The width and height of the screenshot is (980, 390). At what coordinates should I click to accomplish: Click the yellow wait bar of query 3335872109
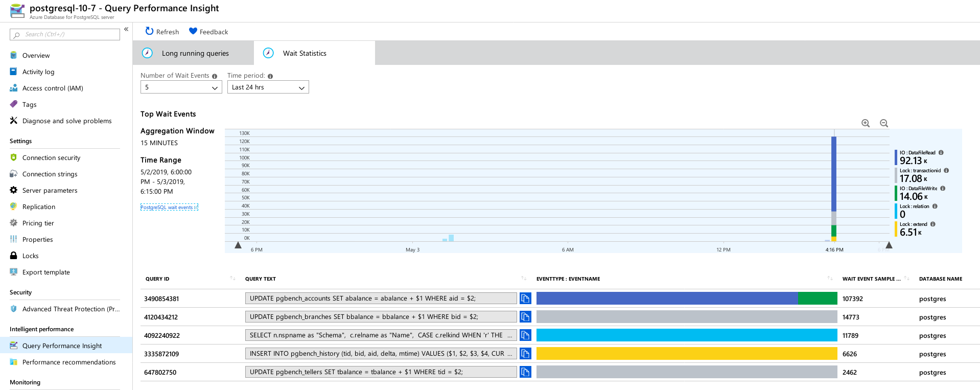687,353
